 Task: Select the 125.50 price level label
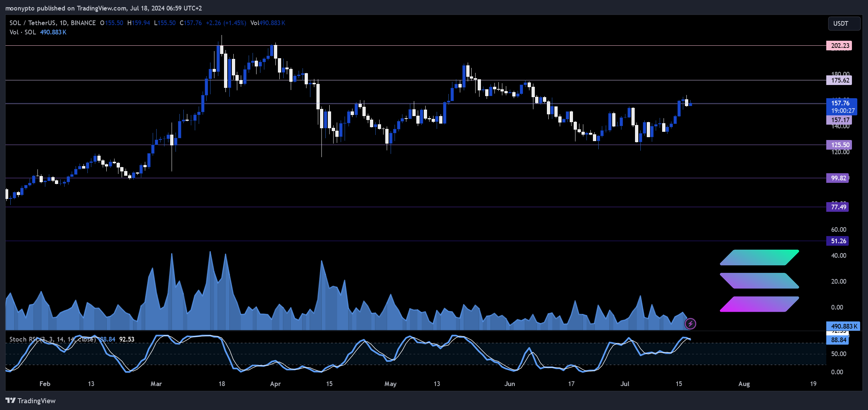click(x=839, y=145)
